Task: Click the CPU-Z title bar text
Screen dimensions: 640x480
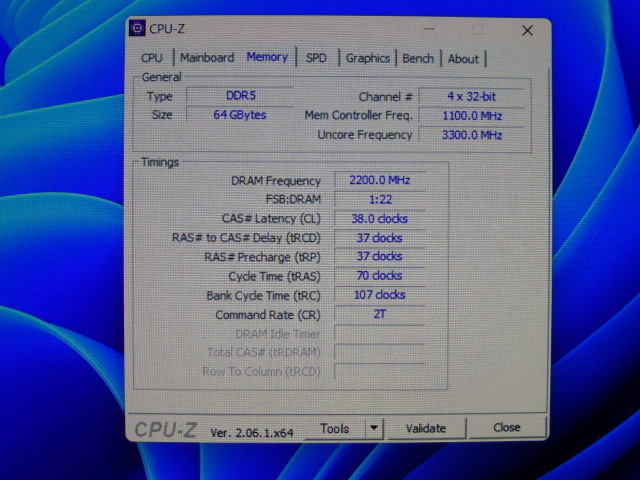Action: (167, 29)
